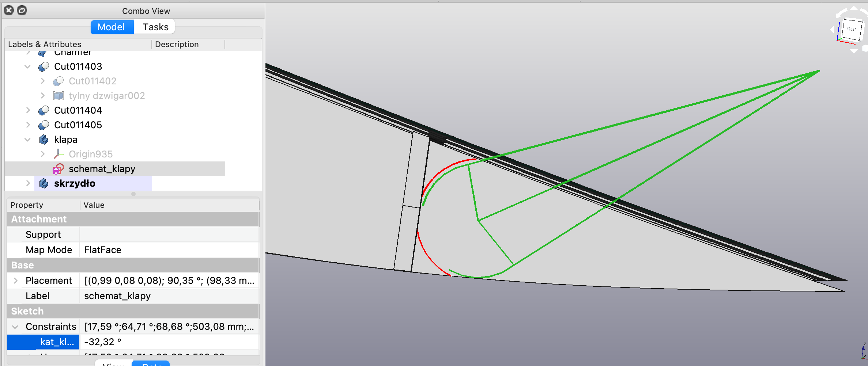Viewport: 868px width, 366px height.
Task: Click the kat_kl angle value -32,32°
Action: [x=169, y=342]
